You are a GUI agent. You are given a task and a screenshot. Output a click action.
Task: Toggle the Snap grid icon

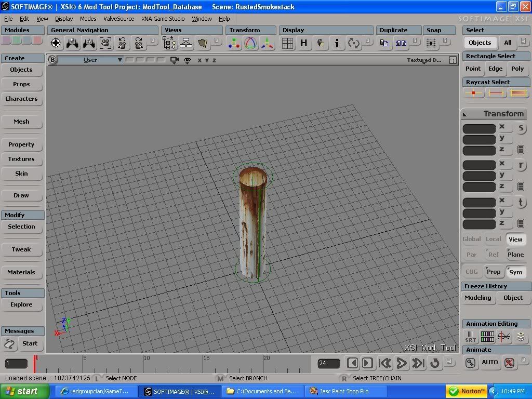pos(431,43)
